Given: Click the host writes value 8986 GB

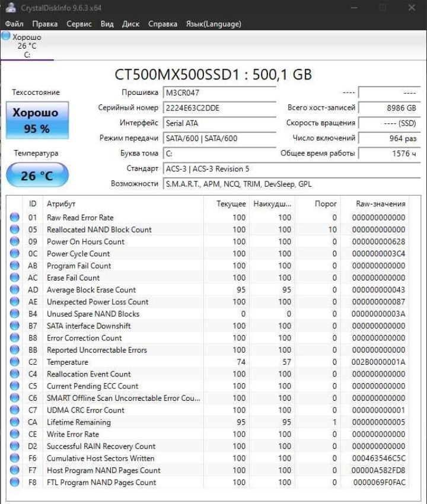Looking at the screenshot, I should click(390, 108).
